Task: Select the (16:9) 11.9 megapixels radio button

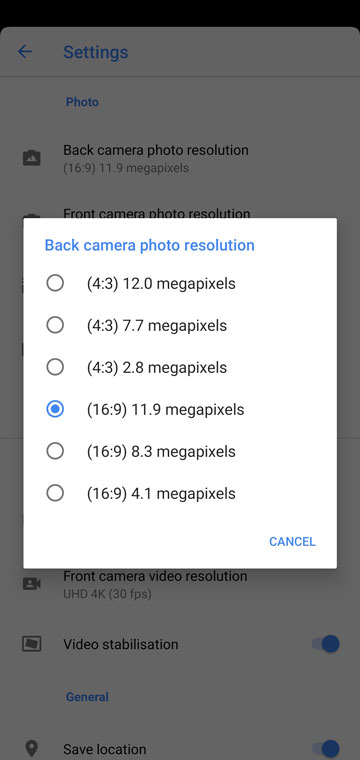Action: click(x=55, y=409)
